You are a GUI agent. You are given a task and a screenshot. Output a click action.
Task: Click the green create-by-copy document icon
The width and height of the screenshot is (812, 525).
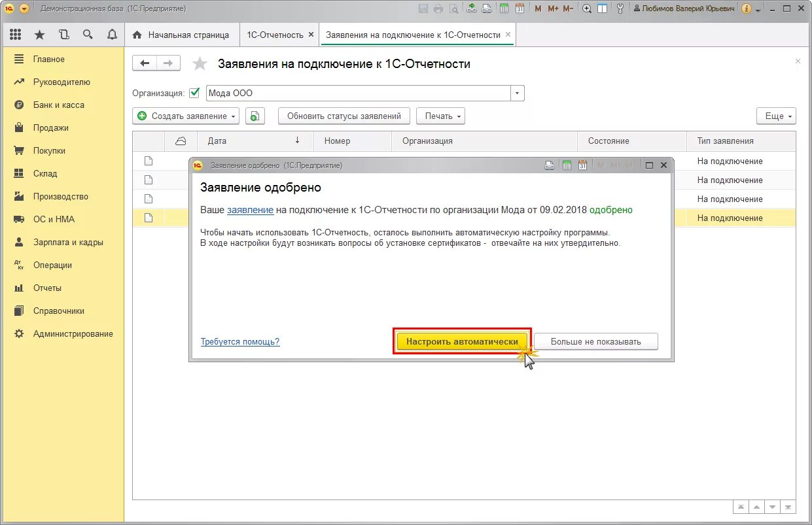pyautogui.click(x=255, y=116)
